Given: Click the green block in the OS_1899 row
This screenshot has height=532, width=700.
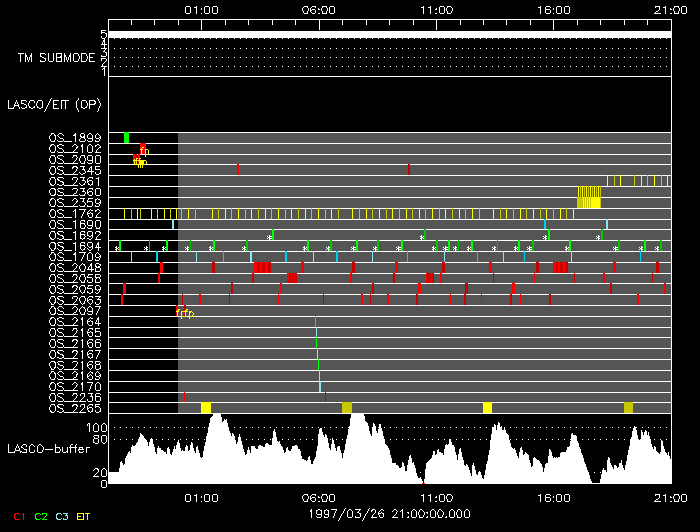Looking at the screenshot, I should [x=126, y=137].
